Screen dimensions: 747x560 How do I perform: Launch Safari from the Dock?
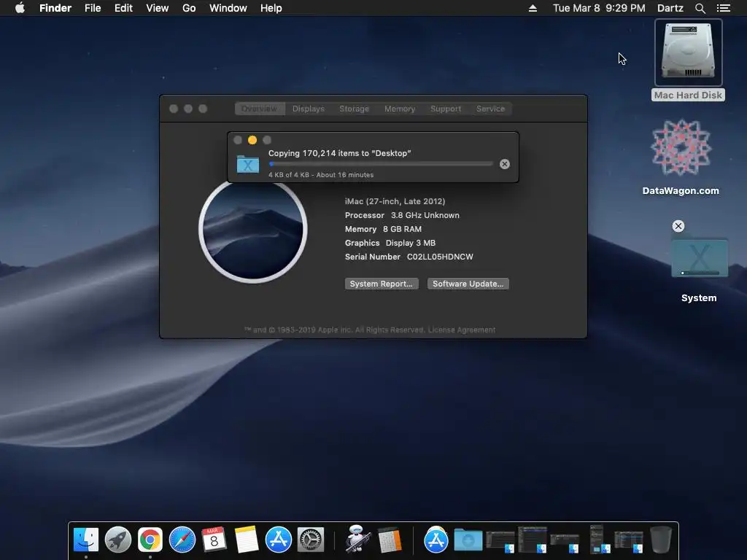pos(182,540)
